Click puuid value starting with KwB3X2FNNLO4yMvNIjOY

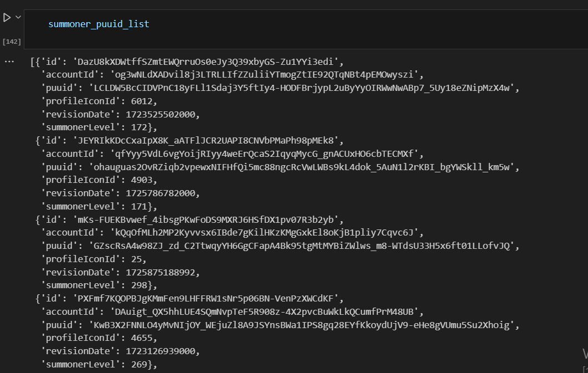302,325
